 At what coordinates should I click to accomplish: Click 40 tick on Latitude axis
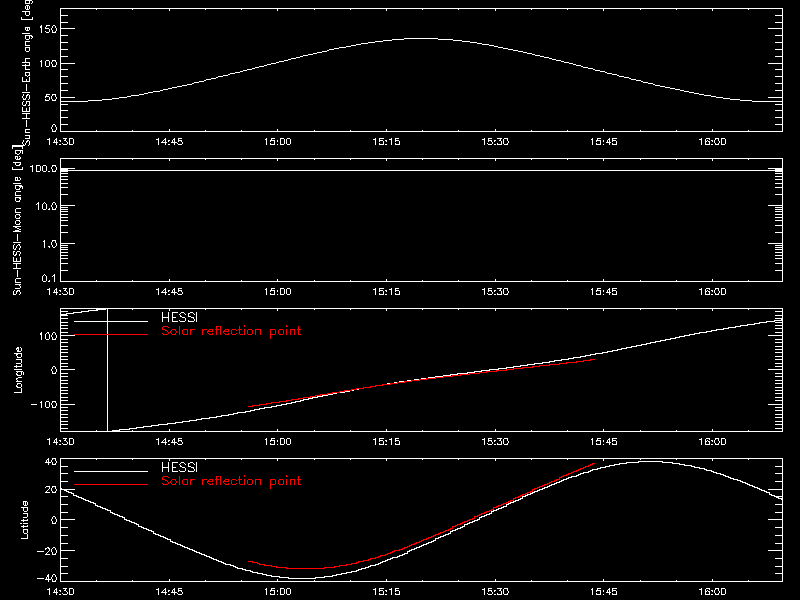(51, 462)
